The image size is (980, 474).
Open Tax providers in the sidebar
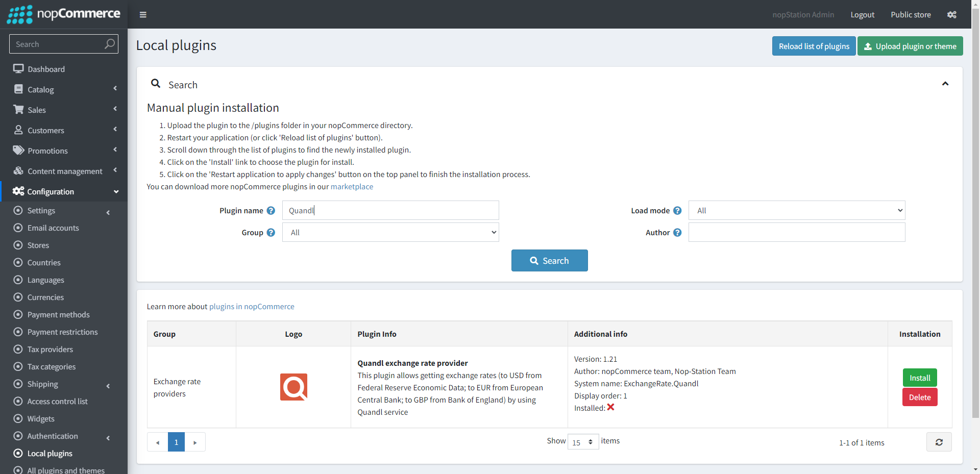click(x=50, y=349)
